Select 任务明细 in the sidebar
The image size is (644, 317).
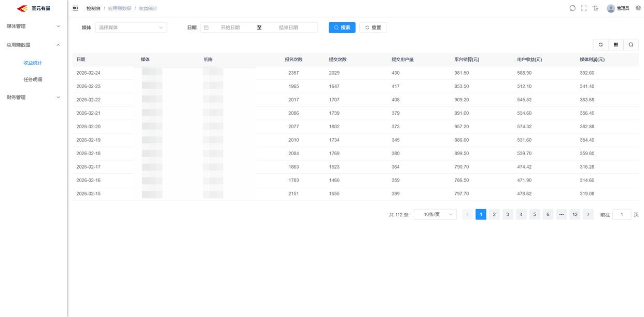[33, 79]
